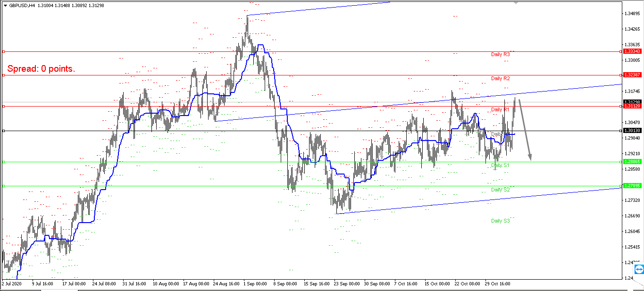This screenshot has height=291, width=644.
Task: Click the 10 Aug 00:00 time label
Action: coord(166,284)
